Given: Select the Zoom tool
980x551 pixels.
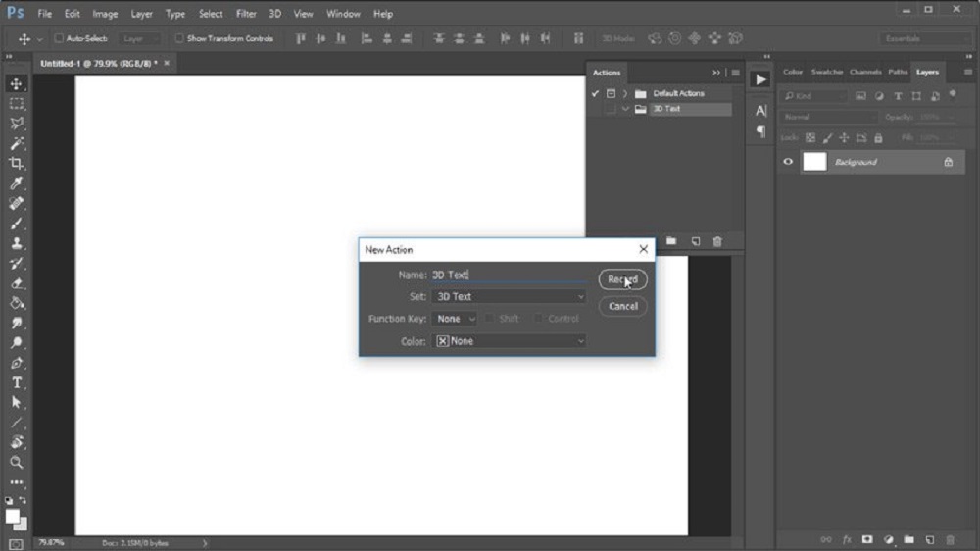Looking at the screenshot, I should [x=17, y=462].
